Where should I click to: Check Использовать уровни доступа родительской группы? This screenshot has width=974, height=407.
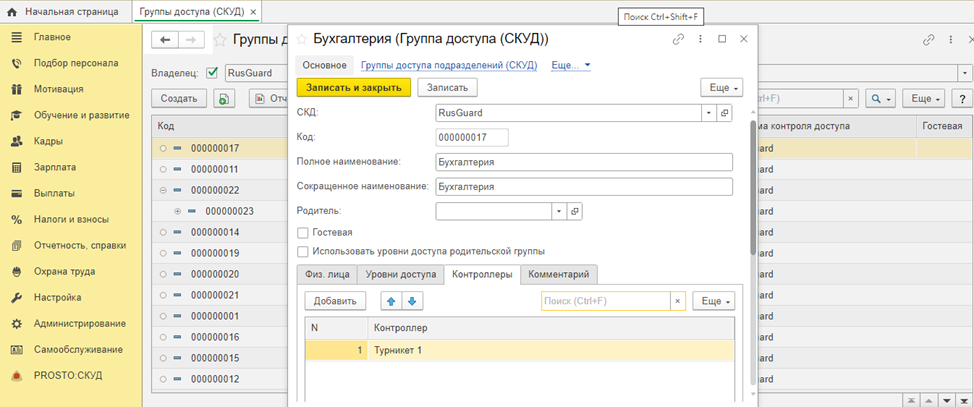303,252
